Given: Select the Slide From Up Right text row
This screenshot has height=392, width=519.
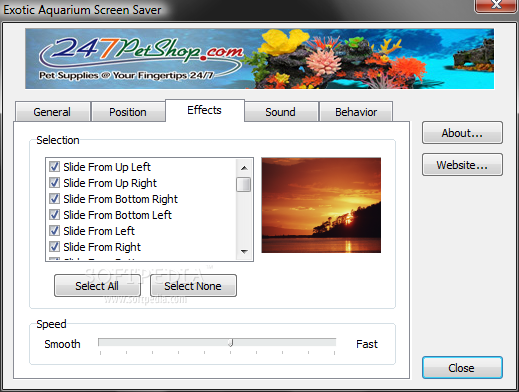Looking at the screenshot, I should (x=110, y=183).
